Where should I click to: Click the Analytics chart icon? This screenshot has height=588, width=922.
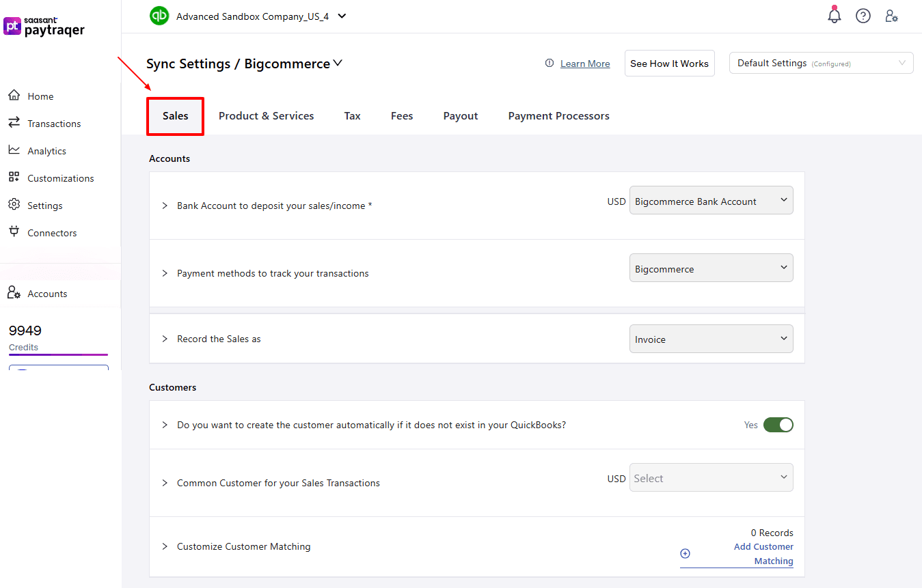tap(14, 150)
